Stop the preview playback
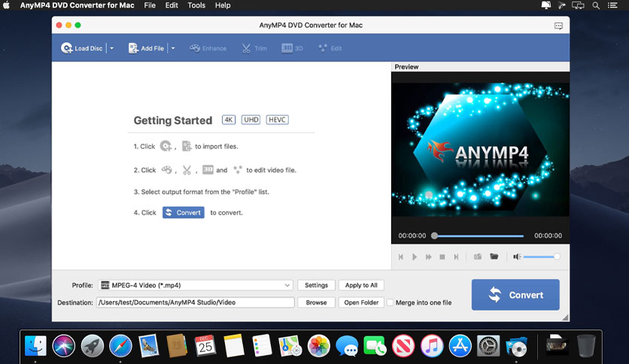The image size is (629, 364). 442,257
